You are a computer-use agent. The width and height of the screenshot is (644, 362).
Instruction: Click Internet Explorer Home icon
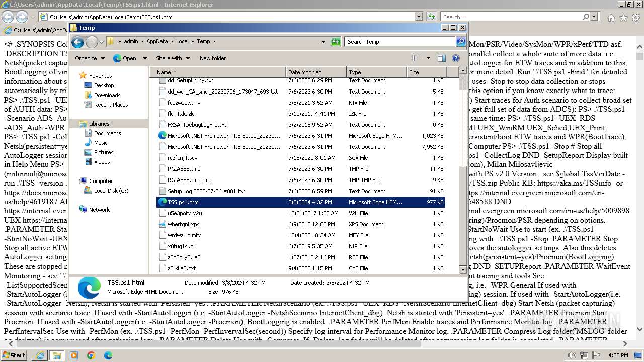pyautogui.click(x=611, y=18)
